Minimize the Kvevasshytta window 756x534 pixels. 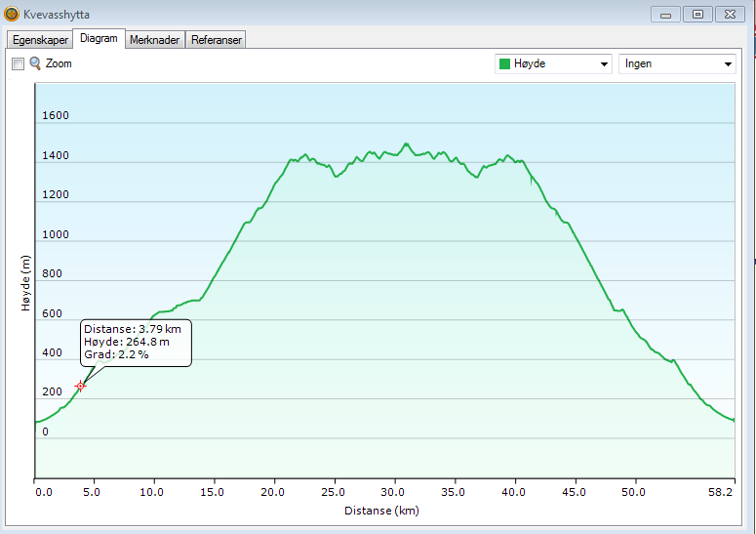point(666,15)
